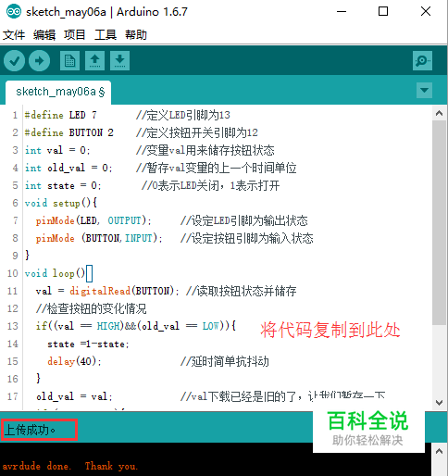Click the 'avrdude done. Thank you.' console text
This screenshot has height=476, width=448.
[x=70, y=466]
